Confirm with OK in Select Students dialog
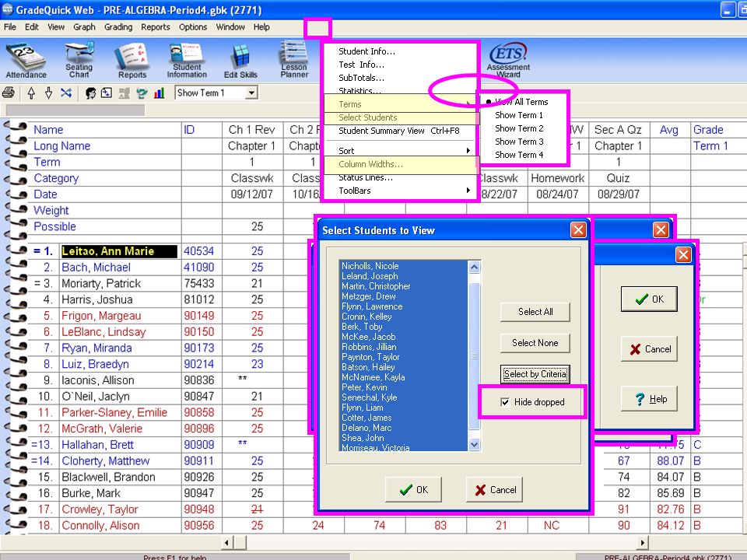This screenshot has width=747, height=560. [413, 489]
